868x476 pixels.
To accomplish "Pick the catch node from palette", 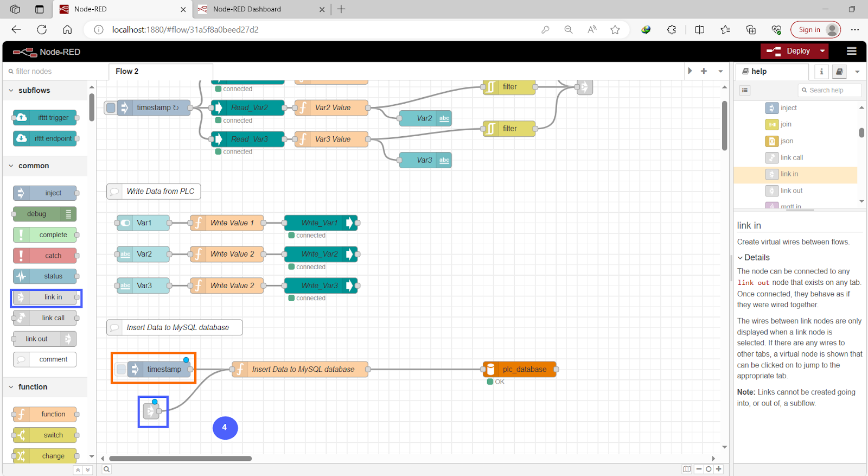I will click(x=45, y=256).
